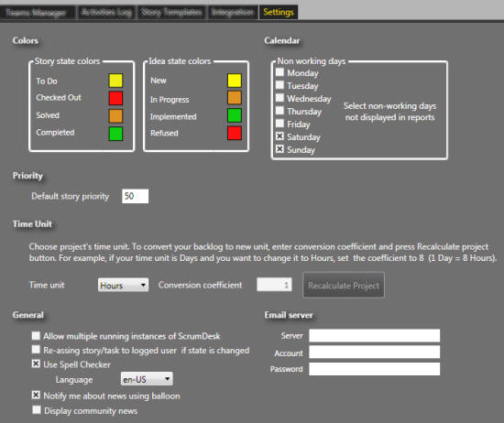
Task: Switch to the Settings tab
Action: 279,12
